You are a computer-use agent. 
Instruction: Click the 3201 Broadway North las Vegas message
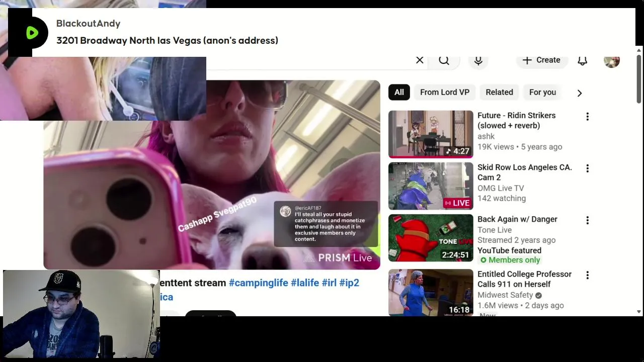coord(167,41)
